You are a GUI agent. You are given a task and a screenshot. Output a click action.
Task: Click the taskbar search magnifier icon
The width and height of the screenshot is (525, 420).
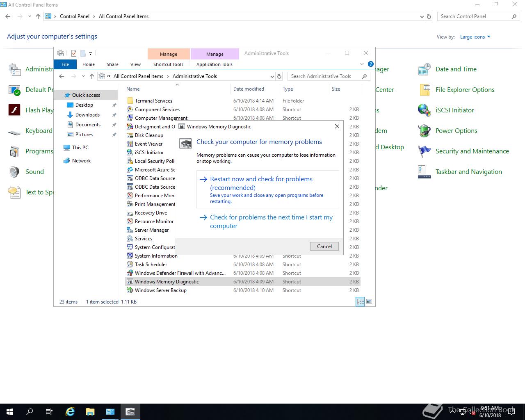point(30,412)
